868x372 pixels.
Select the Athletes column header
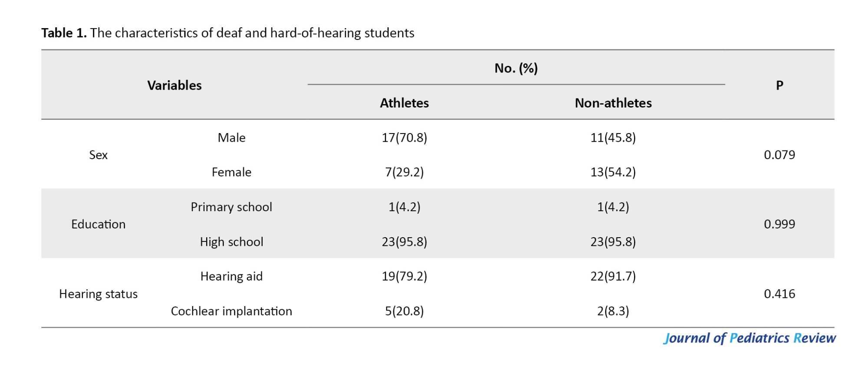pos(404,103)
